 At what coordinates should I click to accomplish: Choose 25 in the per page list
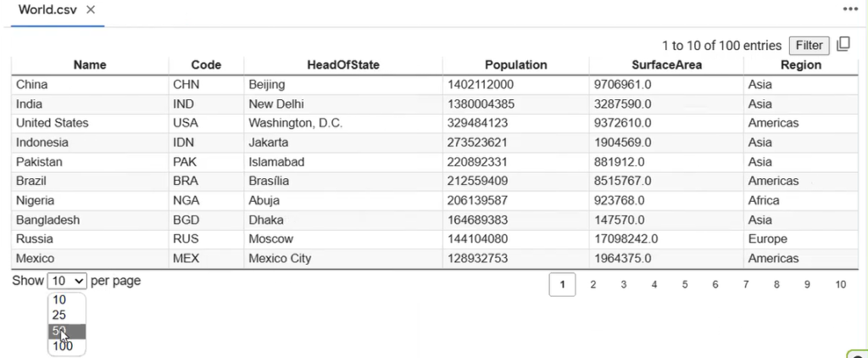coord(59,316)
